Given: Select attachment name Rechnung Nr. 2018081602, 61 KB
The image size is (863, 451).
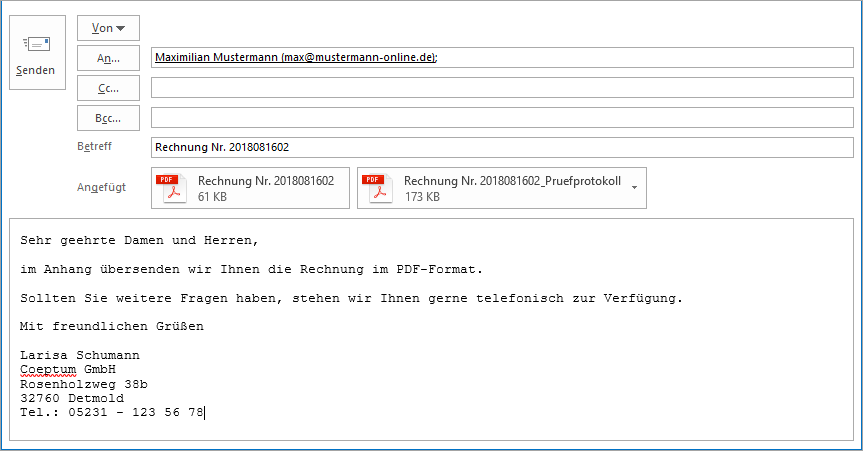Looking at the screenshot, I should point(266,181).
